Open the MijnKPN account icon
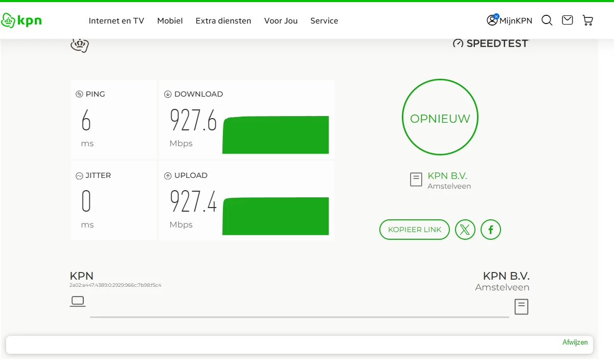 click(x=492, y=20)
